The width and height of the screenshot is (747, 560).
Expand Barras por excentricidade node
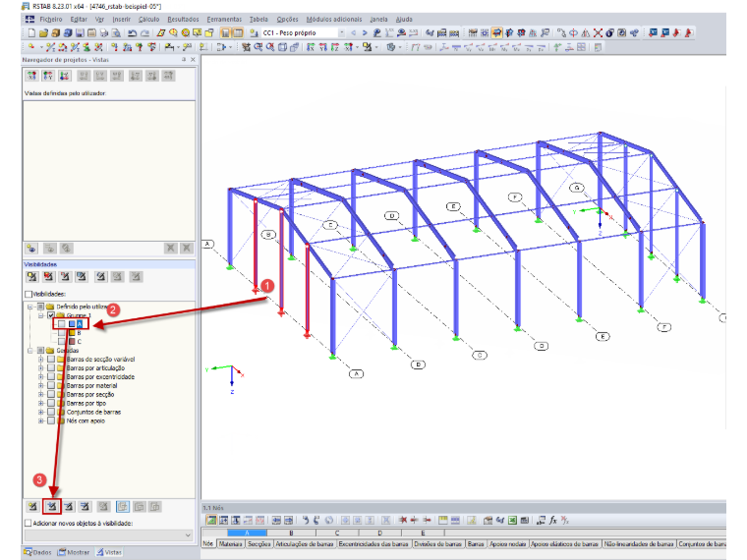pos(41,376)
